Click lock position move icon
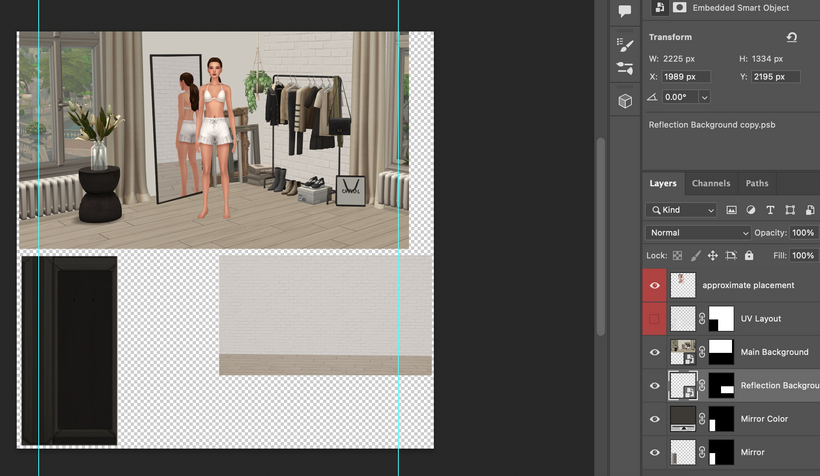Viewport: 820px width, 476px height. click(x=713, y=256)
